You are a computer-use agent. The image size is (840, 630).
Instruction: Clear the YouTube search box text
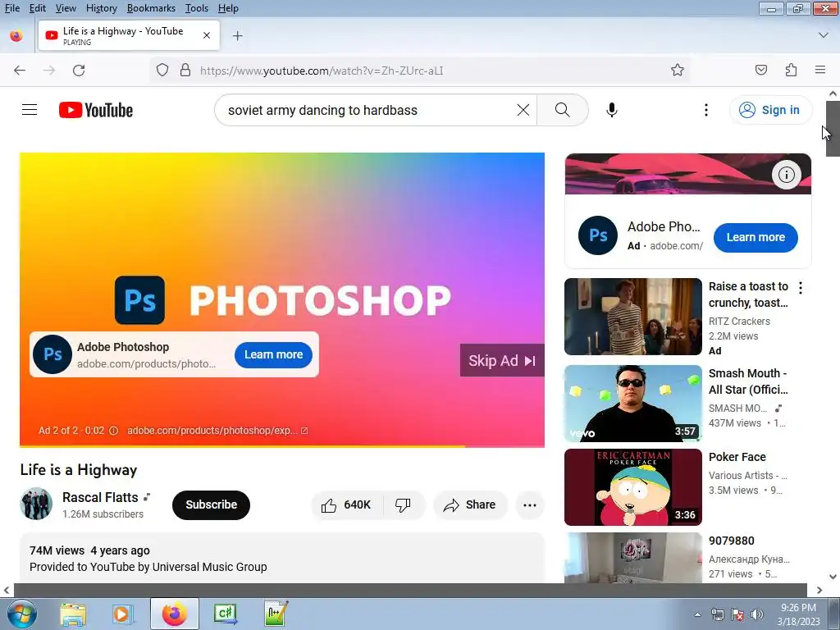pyautogui.click(x=523, y=110)
